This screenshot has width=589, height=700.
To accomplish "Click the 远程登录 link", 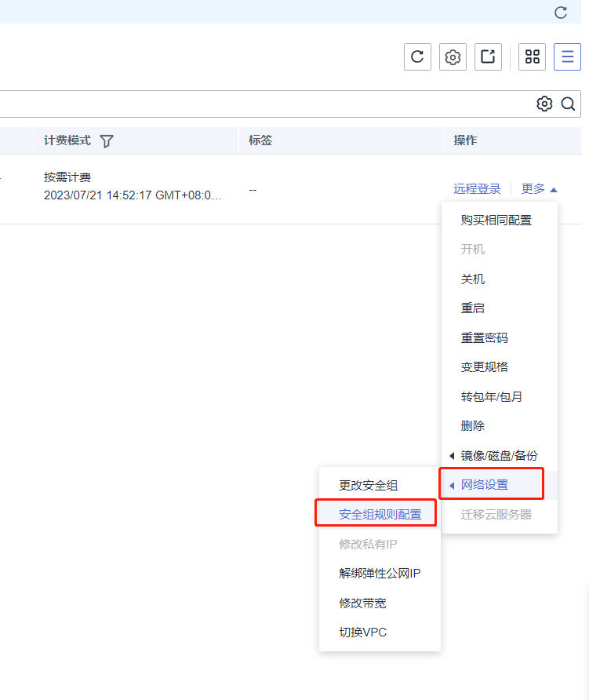I will (477, 189).
